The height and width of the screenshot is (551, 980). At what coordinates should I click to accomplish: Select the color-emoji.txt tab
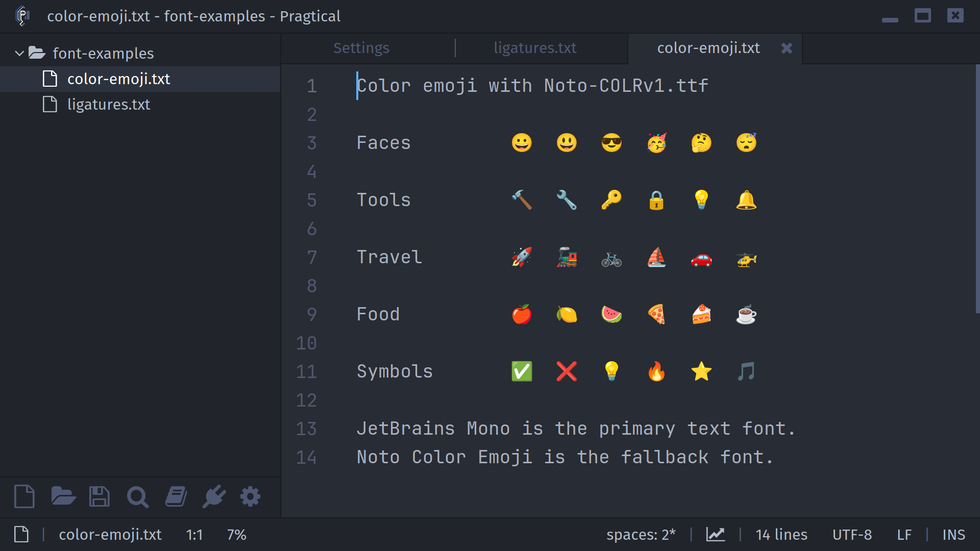coord(708,48)
